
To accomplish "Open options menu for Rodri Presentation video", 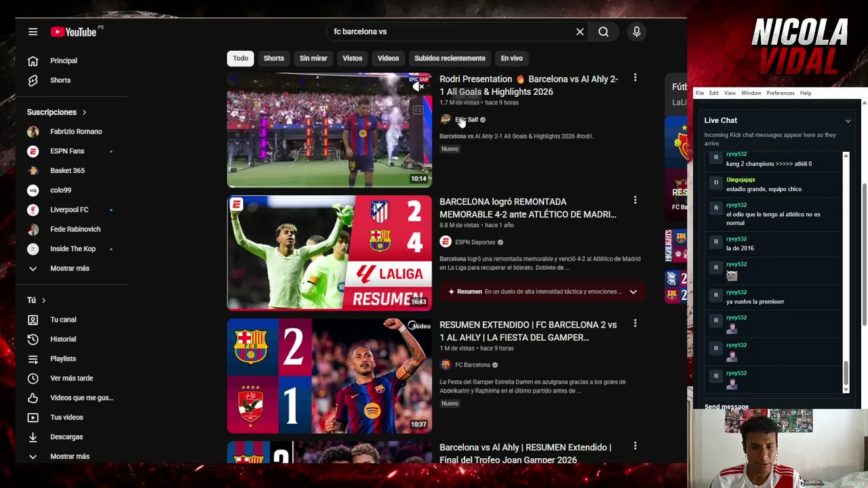I will pyautogui.click(x=635, y=78).
